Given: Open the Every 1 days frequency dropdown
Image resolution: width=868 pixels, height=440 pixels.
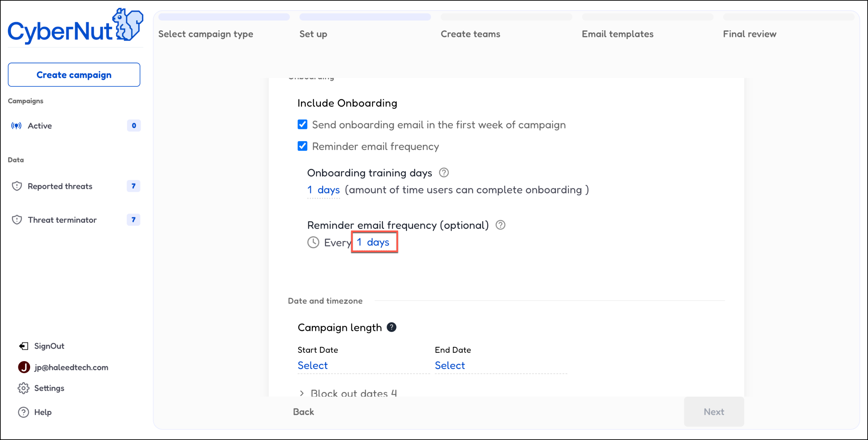Looking at the screenshot, I should coord(373,242).
